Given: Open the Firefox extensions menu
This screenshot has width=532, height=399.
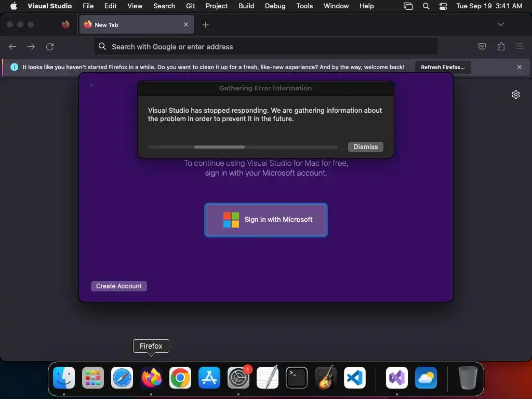Looking at the screenshot, I should point(501,46).
